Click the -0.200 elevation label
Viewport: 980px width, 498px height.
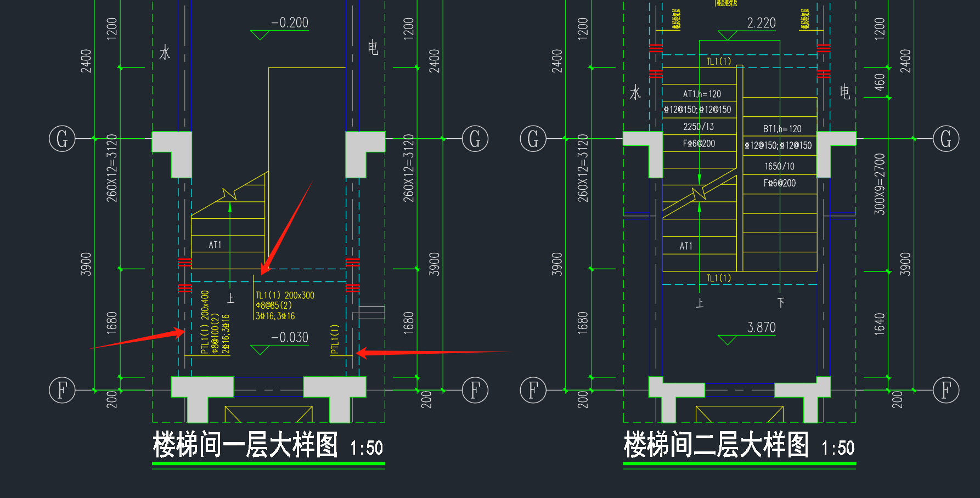(x=290, y=23)
